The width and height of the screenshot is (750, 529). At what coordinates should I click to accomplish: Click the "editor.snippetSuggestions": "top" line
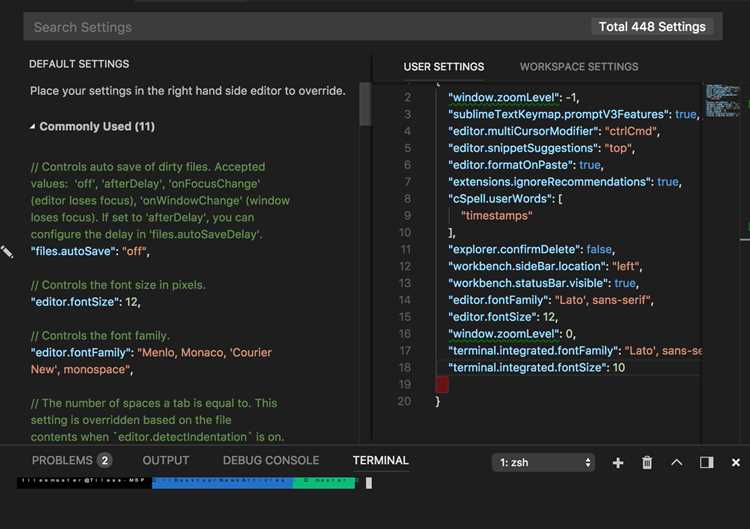[x=541, y=148]
